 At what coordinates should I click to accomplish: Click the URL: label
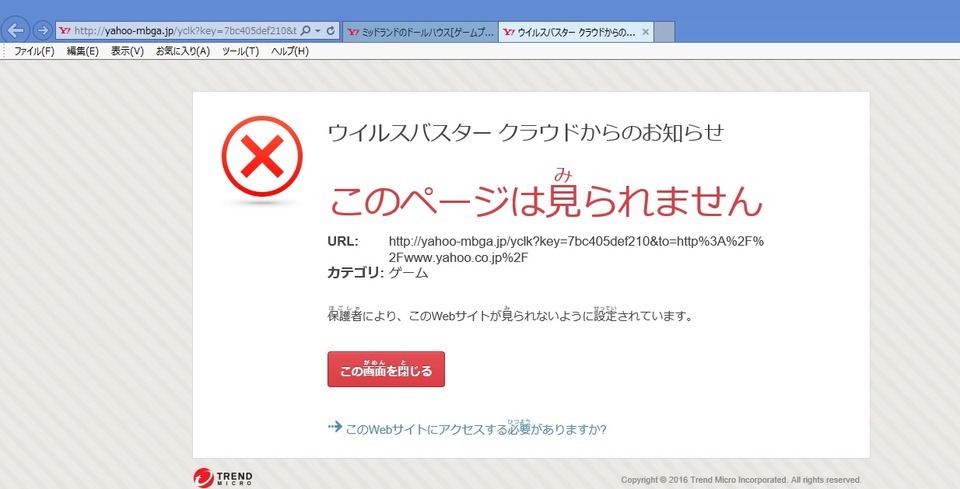(343, 241)
